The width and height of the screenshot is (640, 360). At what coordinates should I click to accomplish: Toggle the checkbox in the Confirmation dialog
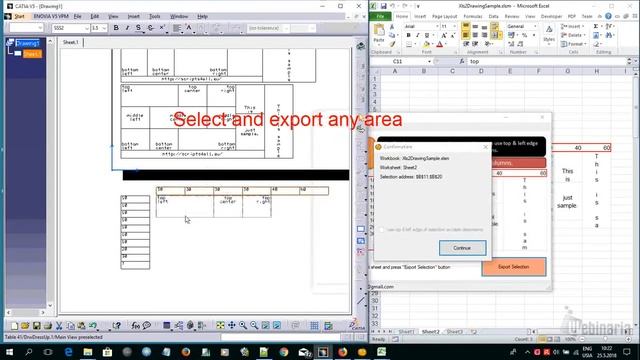pyautogui.click(x=382, y=230)
